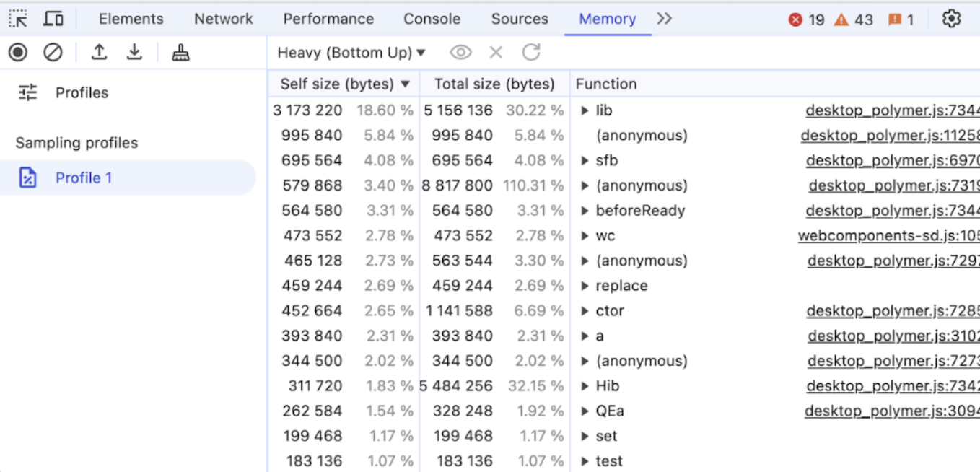Load profile upload icon

100,52
